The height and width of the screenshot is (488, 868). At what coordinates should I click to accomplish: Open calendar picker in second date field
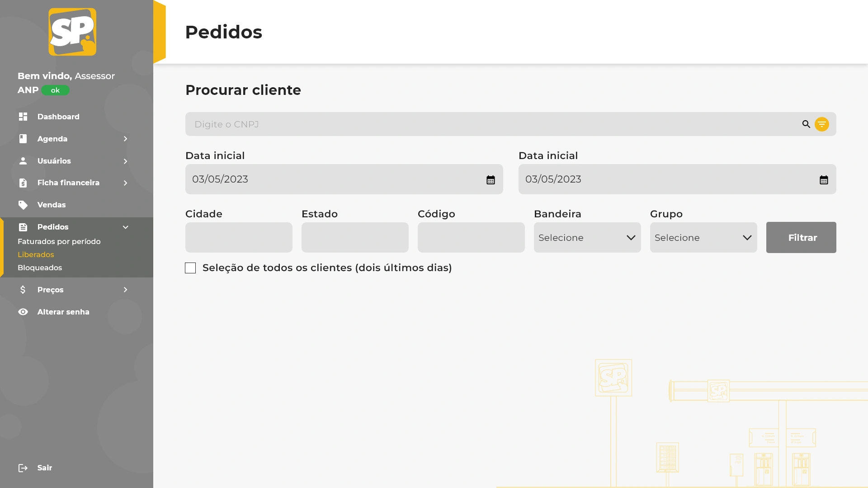(824, 180)
